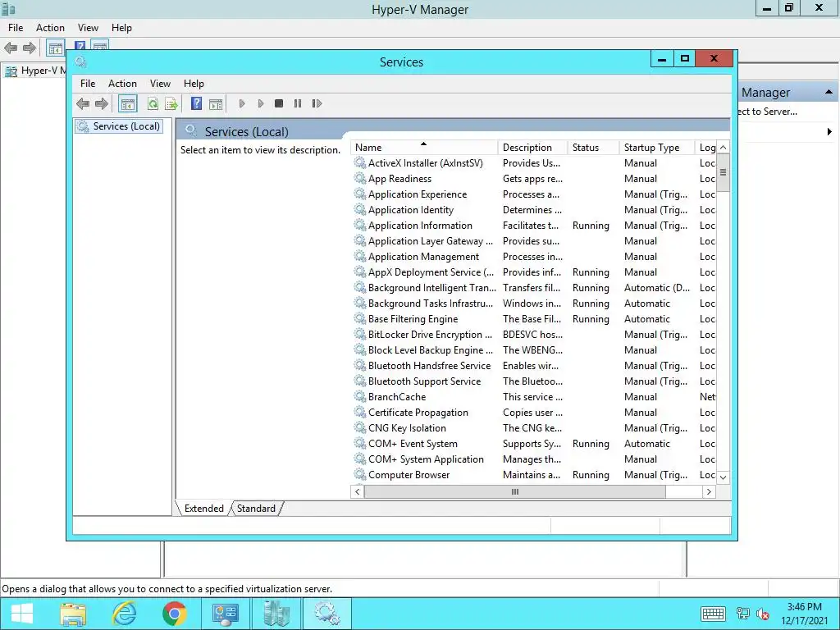Open File menu in Services window
This screenshot has width=840, height=630.
tap(88, 84)
